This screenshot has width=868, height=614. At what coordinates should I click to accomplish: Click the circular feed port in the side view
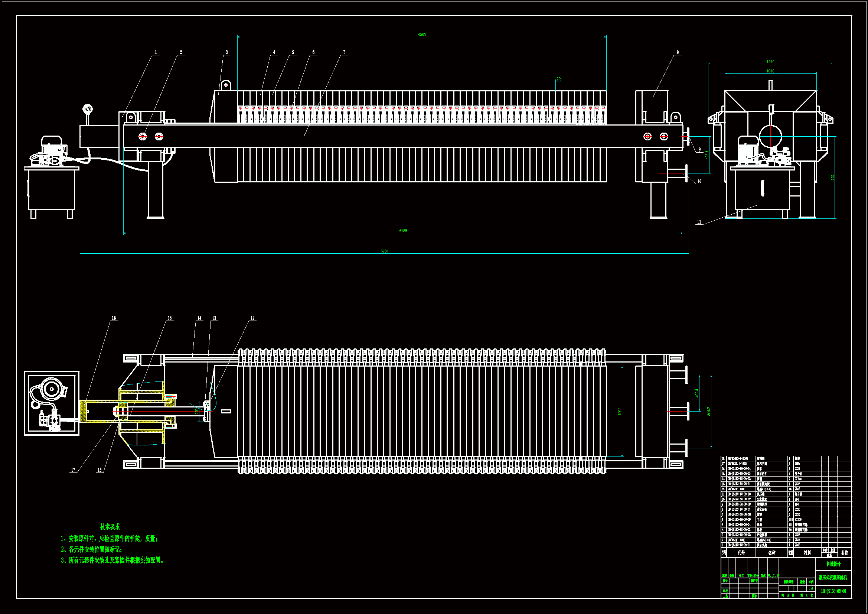coord(770,137)
